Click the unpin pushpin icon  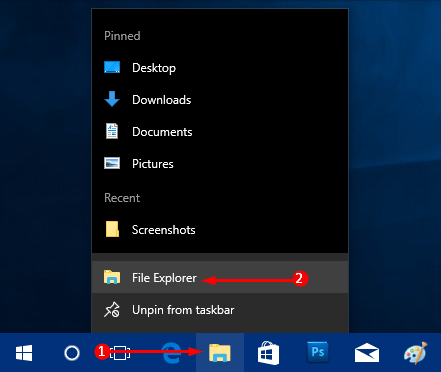112,310
